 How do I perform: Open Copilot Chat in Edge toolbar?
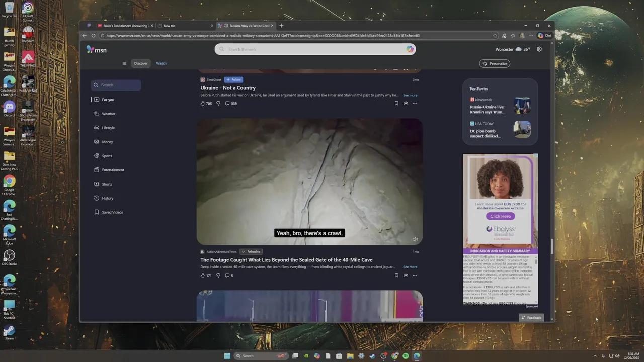tap(544, 36)
